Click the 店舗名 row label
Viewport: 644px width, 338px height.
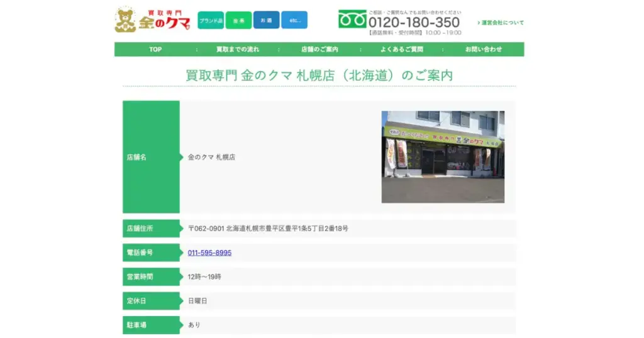pos(151,156)
